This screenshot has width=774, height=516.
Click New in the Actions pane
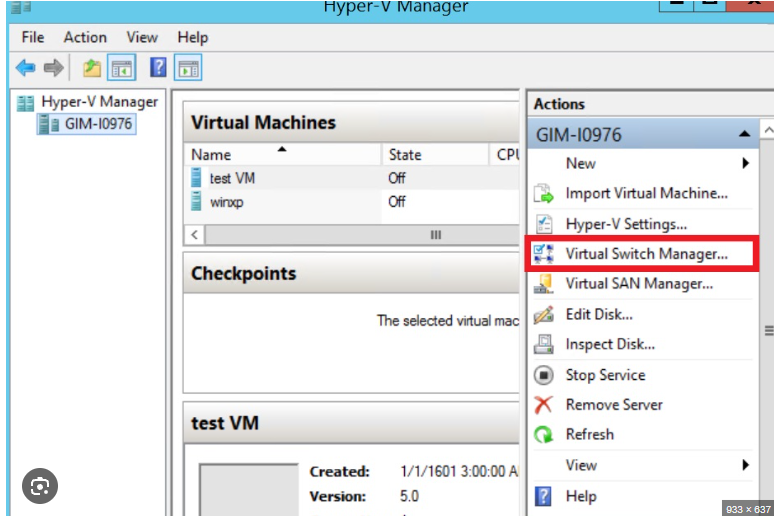click(580, 163)
